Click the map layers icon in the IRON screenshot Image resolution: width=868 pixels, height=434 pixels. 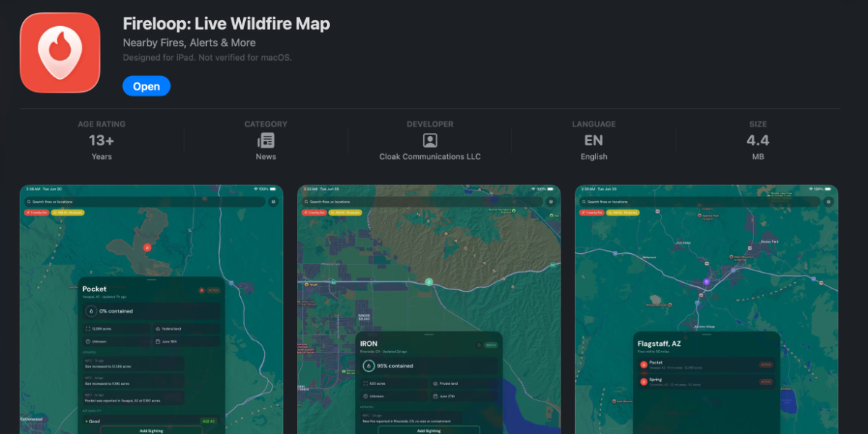[x=551, y=202]
